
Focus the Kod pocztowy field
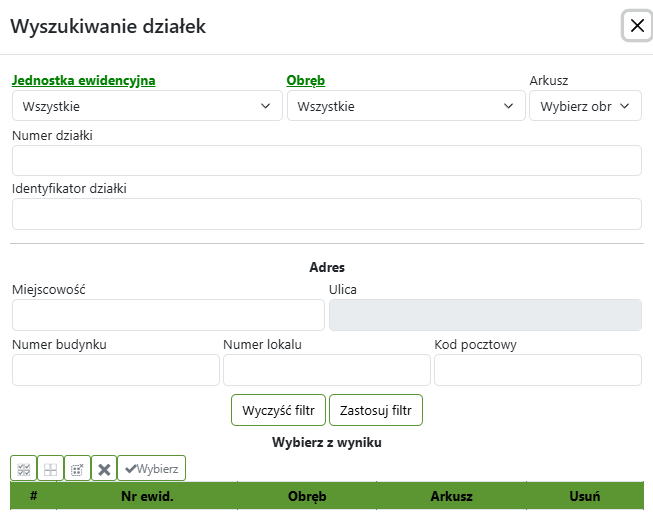[537, 370]
